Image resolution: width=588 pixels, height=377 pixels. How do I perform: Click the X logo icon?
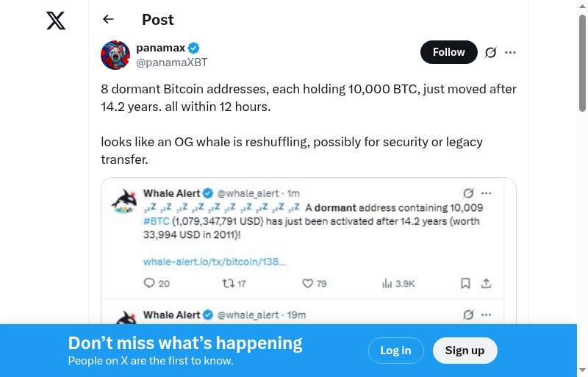click(56, 21)
